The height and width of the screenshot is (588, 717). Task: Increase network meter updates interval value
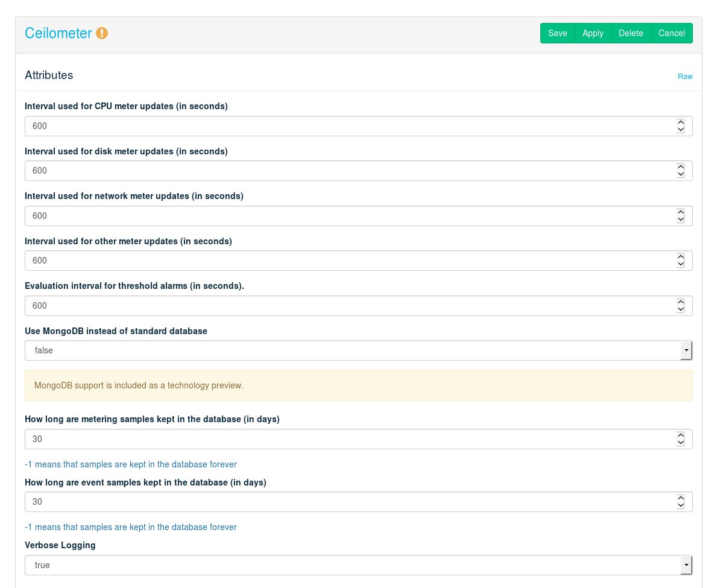(x=680, y=212)
